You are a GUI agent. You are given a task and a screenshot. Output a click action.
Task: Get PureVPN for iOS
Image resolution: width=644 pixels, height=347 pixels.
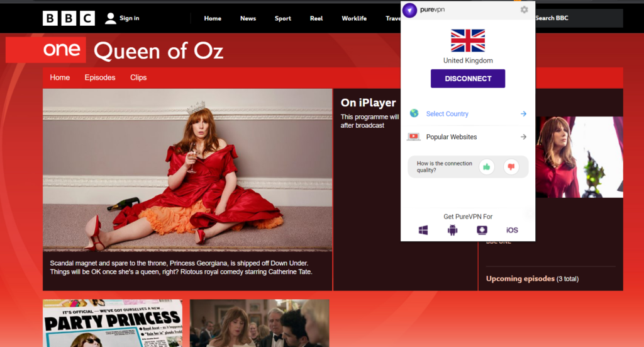click(512, 230)
